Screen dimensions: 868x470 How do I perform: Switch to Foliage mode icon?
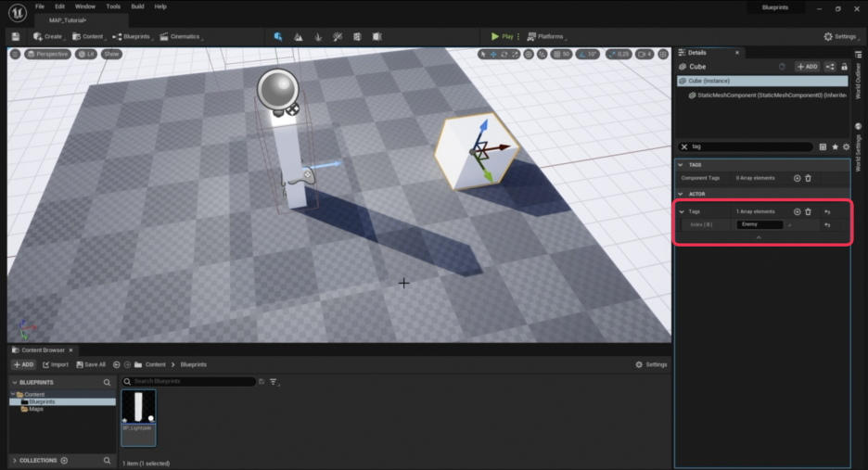(x=318, y=36)
